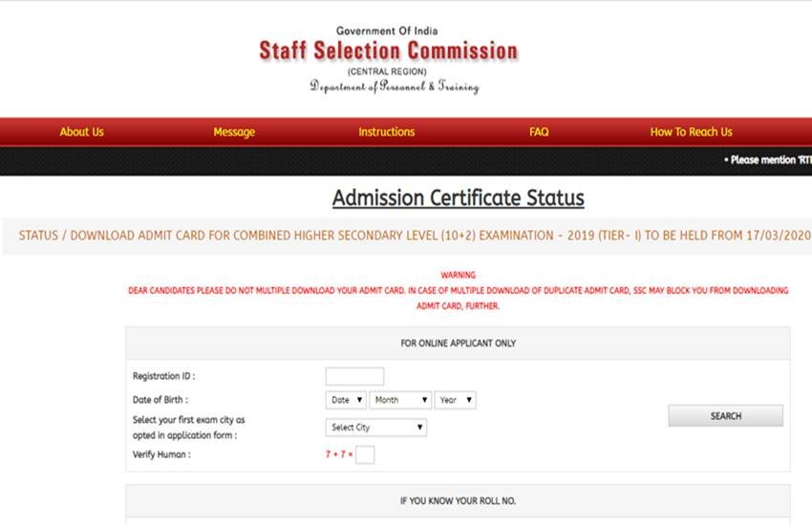Expand the Year dropdown

[455, 400]
